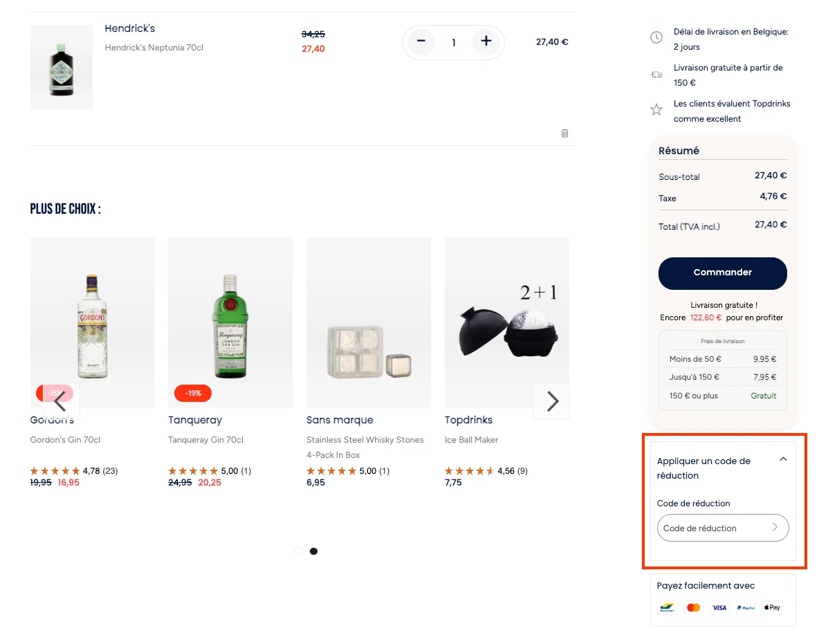828x644 pixels.
Task: Click Tanqueray Gin 70cl product name
Action: tap(205, 440)
